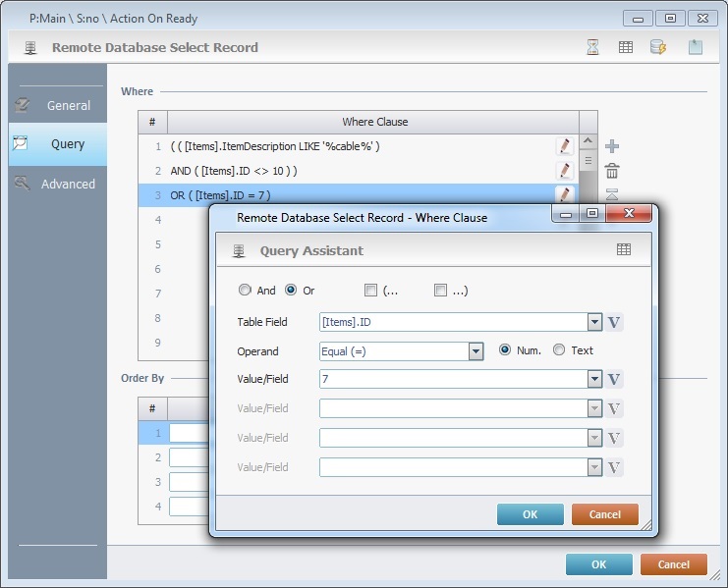
Task: Enable the opening parenthesis checkbox
Action: coord(370,291)
